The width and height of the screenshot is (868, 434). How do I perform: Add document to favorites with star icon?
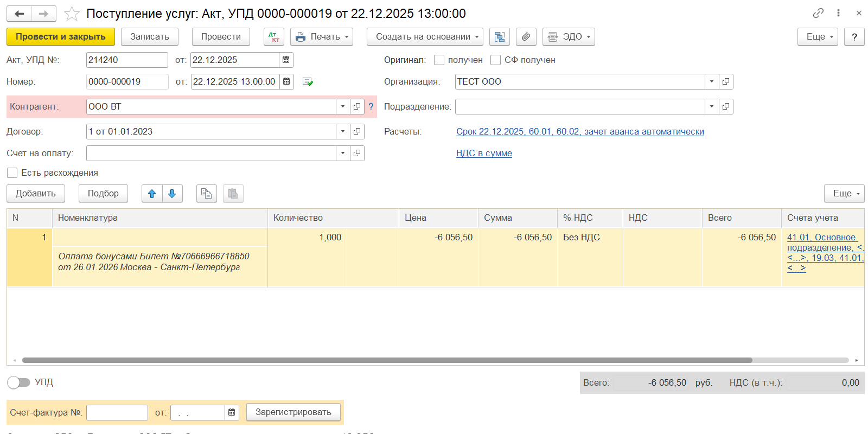[x=72, y=14]
